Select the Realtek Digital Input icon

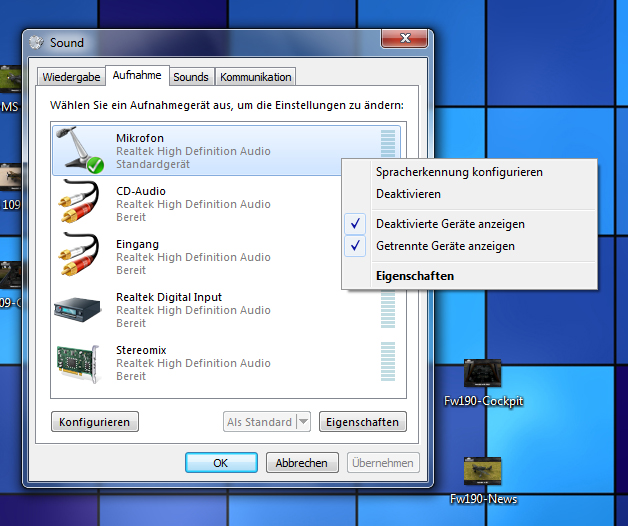pos(80,310)
